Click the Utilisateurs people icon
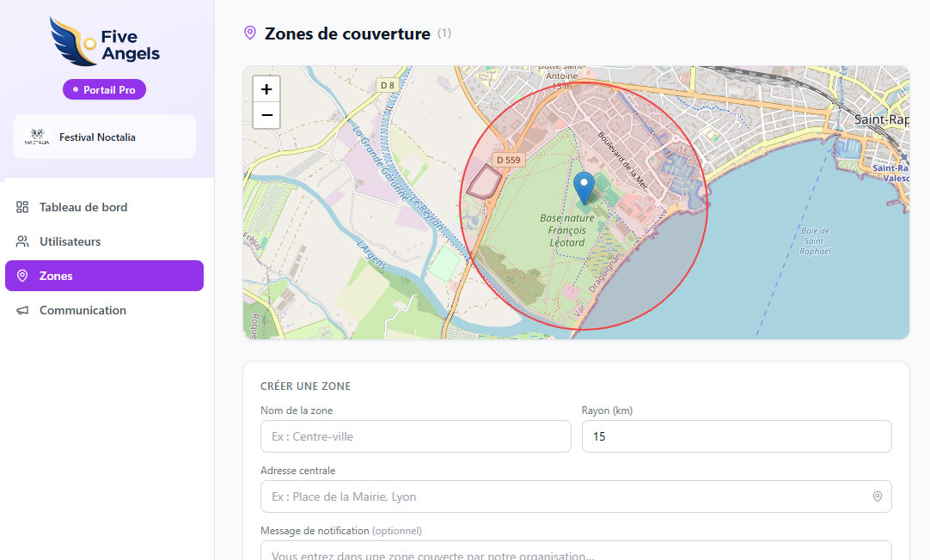Screen dimensions: 930x560 tap(22, 241)
